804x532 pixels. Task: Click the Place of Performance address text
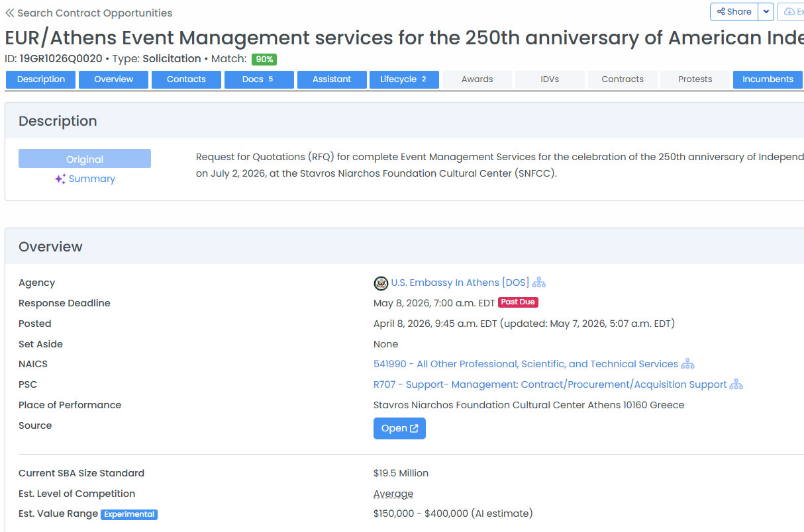(528, 405)
